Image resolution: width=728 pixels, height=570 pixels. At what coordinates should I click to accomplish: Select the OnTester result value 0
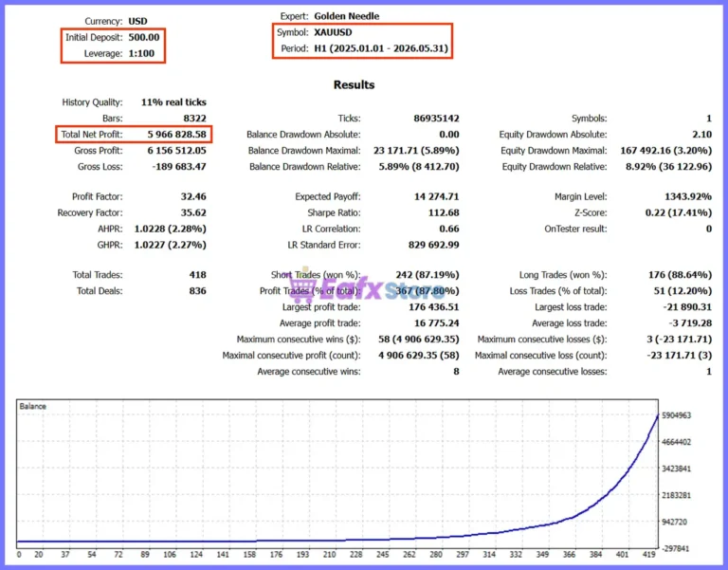(x=709, y=229)
